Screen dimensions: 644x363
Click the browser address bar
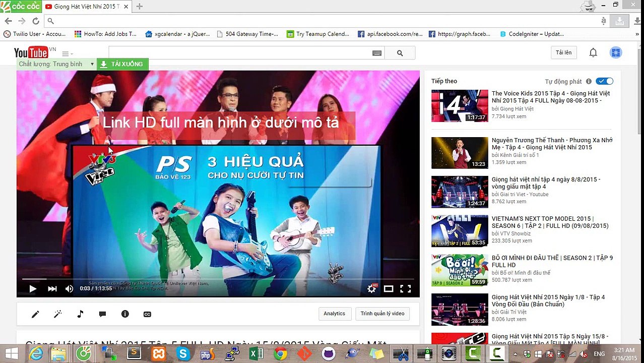pos(323,21)
